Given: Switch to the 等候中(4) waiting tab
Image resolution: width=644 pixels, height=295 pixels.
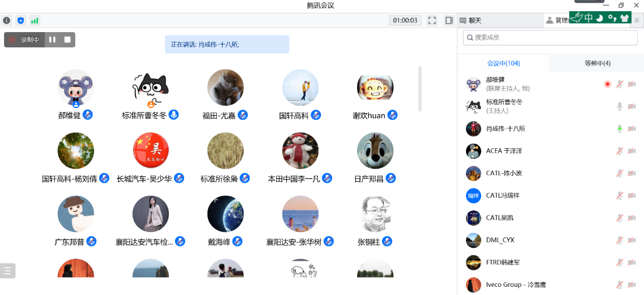Looking at the screenshot, I should coord(596,63).
